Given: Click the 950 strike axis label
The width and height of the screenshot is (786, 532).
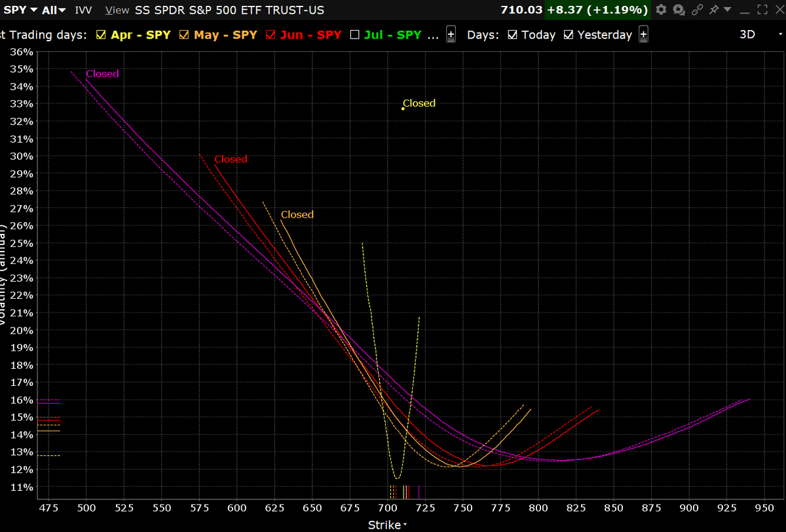Looking at the screenshot, I should pos(764,508).
